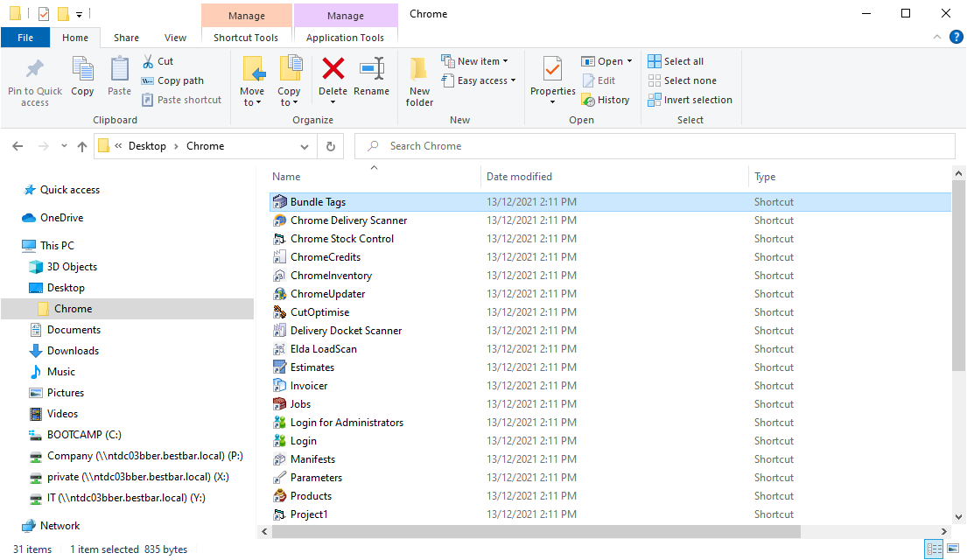Sort by Name column header
967x560 pixels.
286,177
